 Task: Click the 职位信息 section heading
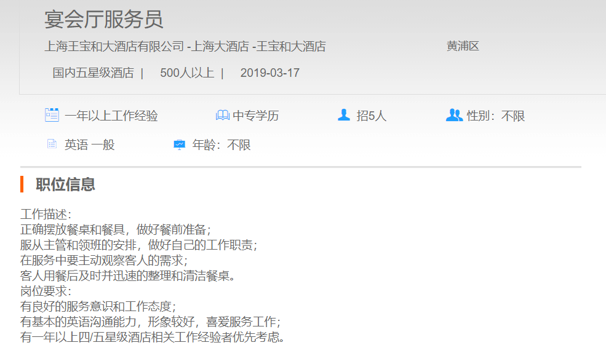pos(65,184)
